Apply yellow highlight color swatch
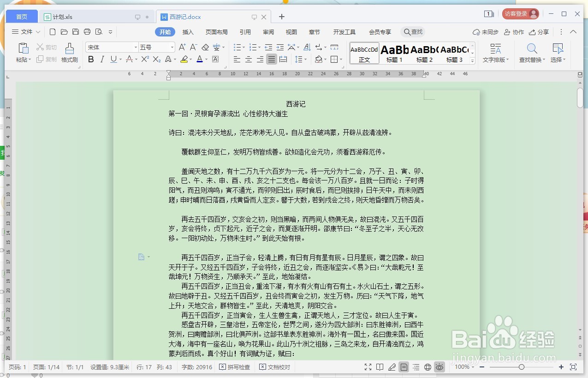Image resolution: width=588 pixels, height=378 pixels. 184,59
